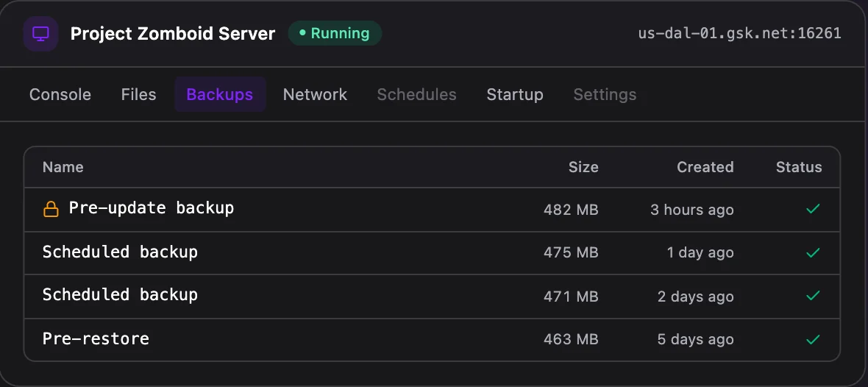Click the checkmark in the 475 MB row
868x387 pixels.
point(813,252)
